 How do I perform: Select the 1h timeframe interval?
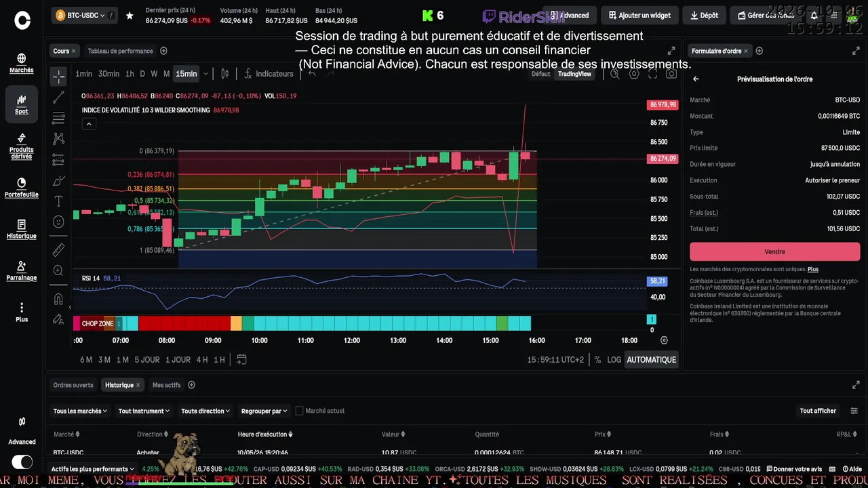pos(130,74)
